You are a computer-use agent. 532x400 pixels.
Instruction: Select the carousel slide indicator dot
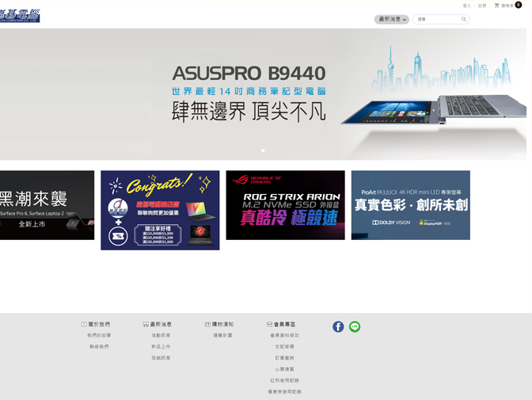(263, 150)
